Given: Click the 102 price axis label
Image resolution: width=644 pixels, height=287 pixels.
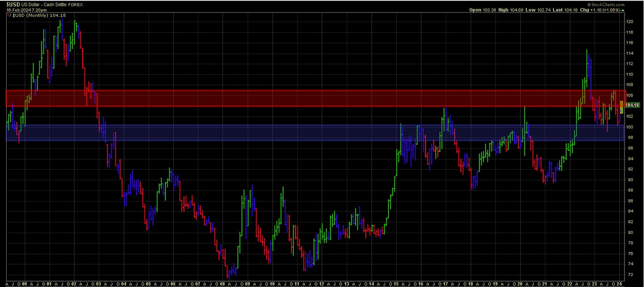Looking at the screenshot, I should pos(630,116).
